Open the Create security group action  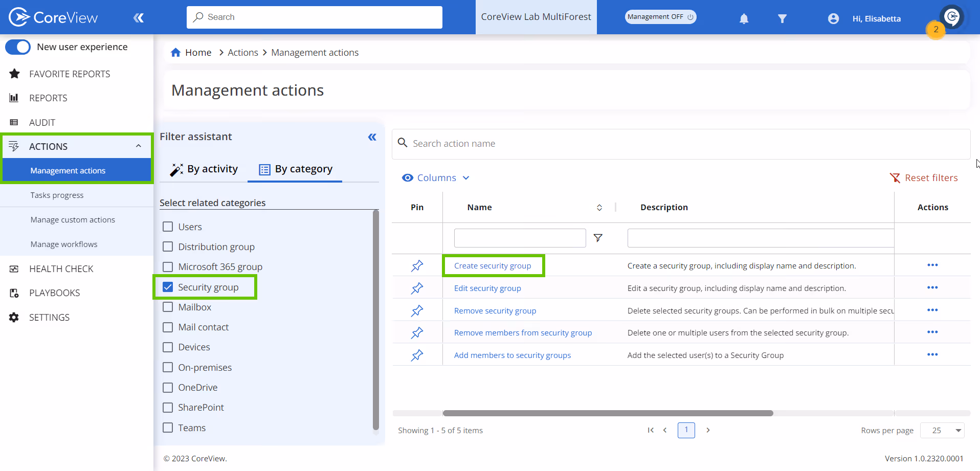pos(493,265)
